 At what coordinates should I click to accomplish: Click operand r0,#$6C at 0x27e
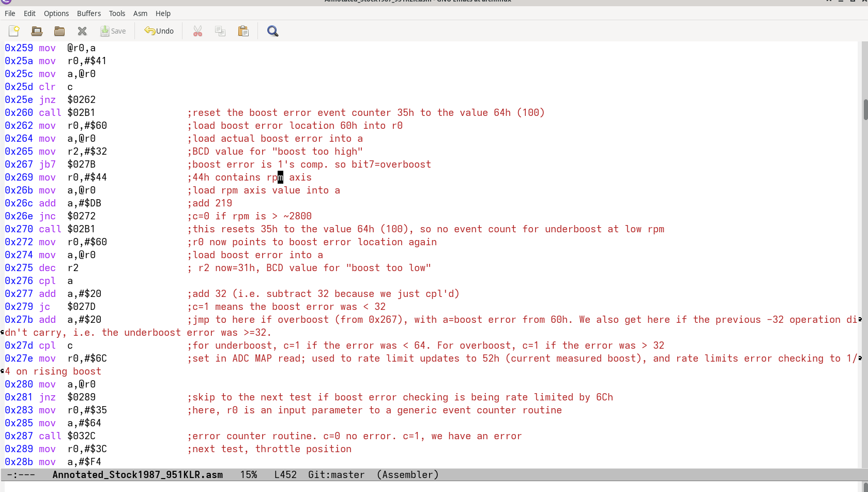tap(87, 359)
